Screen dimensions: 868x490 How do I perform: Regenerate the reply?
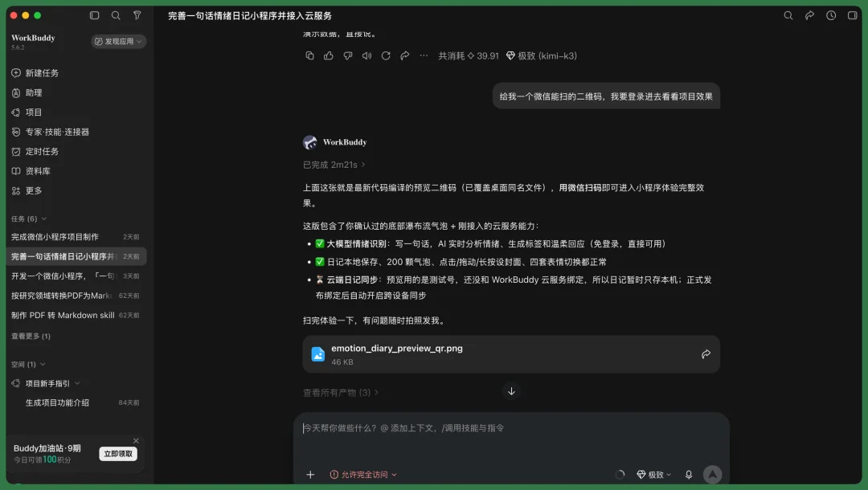click(386, 55)
